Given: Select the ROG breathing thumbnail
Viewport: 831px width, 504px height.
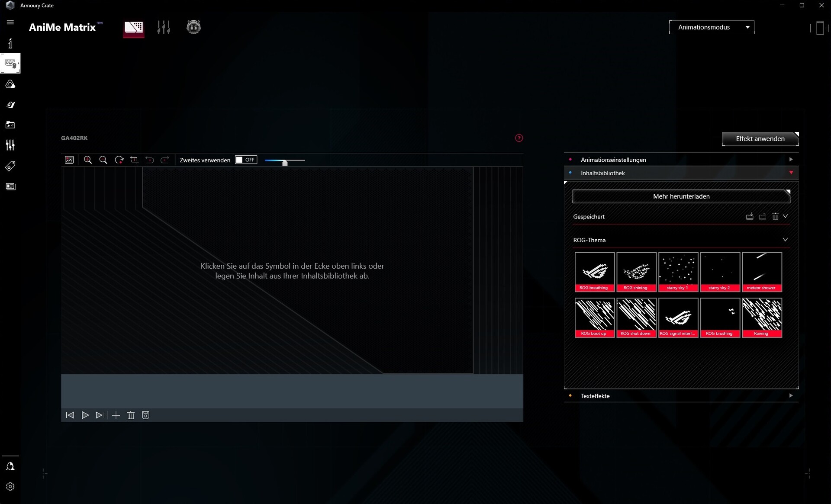Looking at the screenshot, I should [594, 272].
